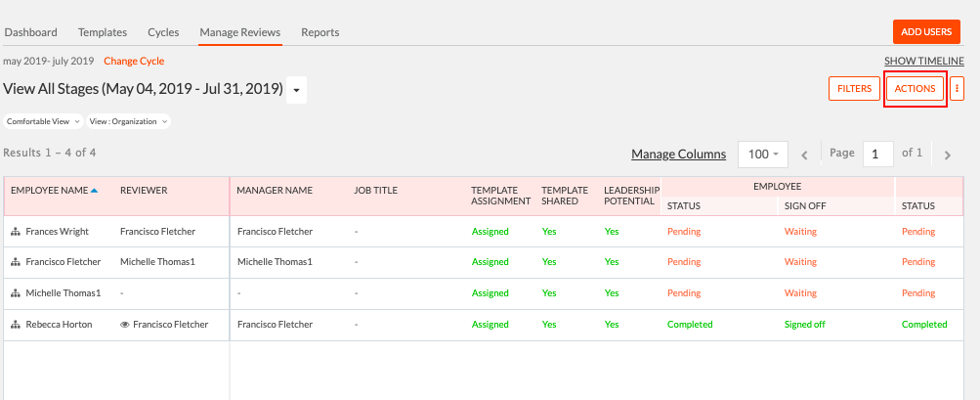
Task: Sort by the REVIEWER column header
Action: pos(144,191)
